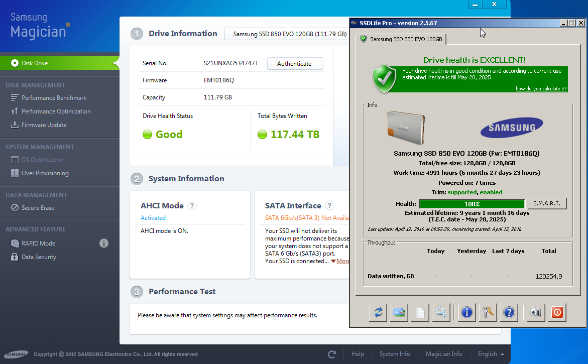
Task: Click 'Drive health is EXCELLENT!' heading
Action: pyautogui.click(x=475, y=60)
